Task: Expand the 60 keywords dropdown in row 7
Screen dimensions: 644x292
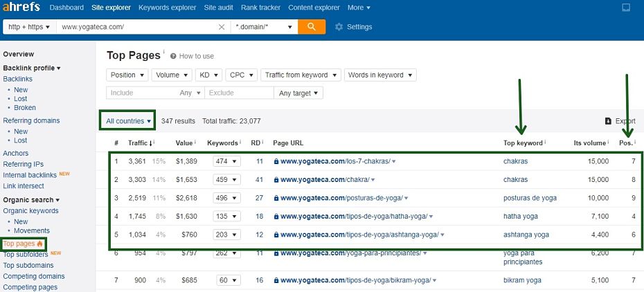Action: tap(229, 280)
